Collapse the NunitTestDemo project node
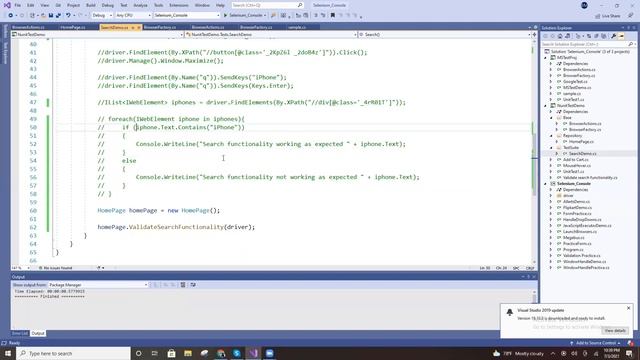The width and height of the screenshot is (640, 360). (546, 106)
